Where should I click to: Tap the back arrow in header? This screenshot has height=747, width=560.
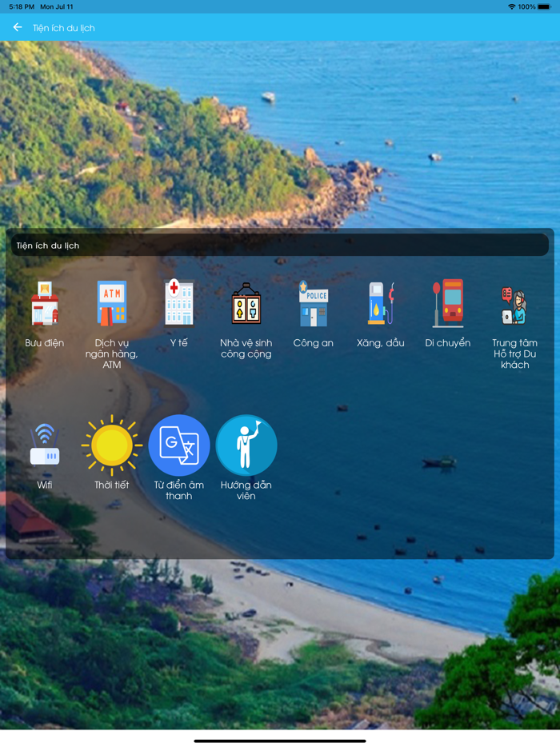coord(18,28)
